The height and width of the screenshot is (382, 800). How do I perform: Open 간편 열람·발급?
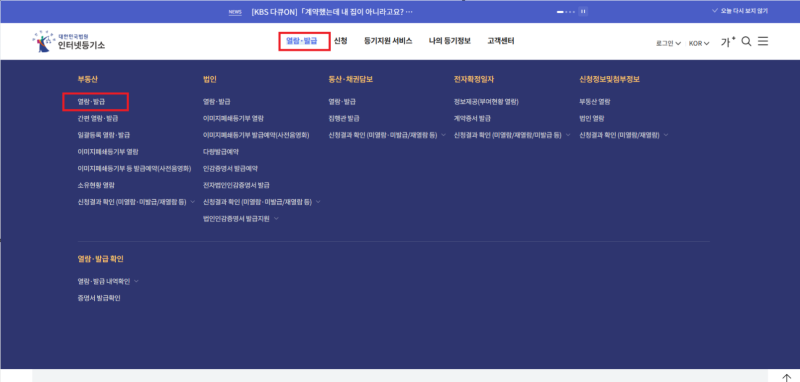(98, 118)
